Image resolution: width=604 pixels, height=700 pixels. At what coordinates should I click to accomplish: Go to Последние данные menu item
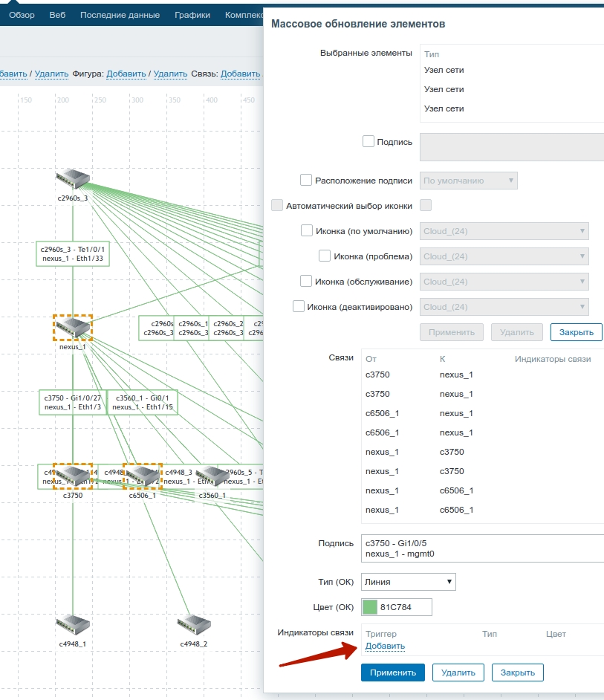[x=120, y=15]
